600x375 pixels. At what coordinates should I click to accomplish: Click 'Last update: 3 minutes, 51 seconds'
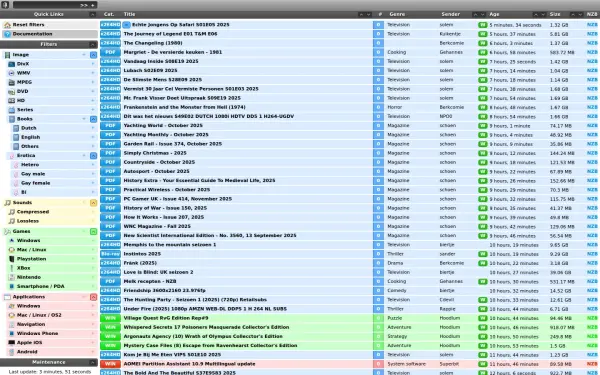[x=50, y=372]
